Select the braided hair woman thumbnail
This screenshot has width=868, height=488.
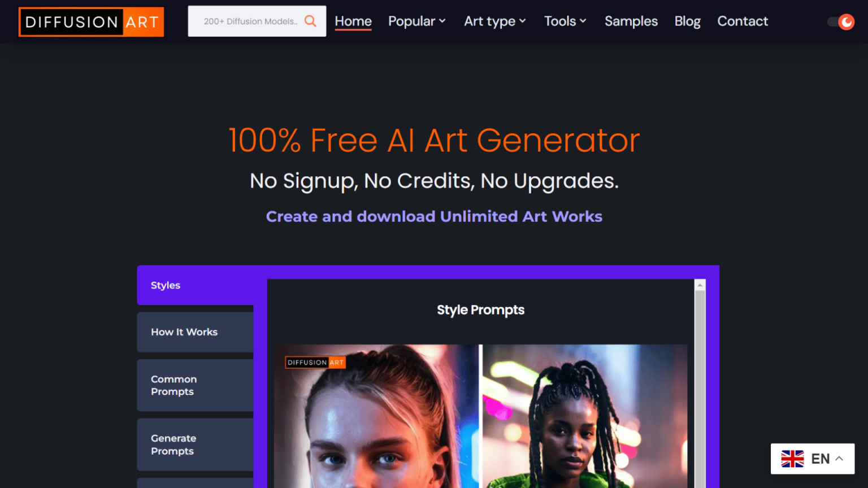585,416
